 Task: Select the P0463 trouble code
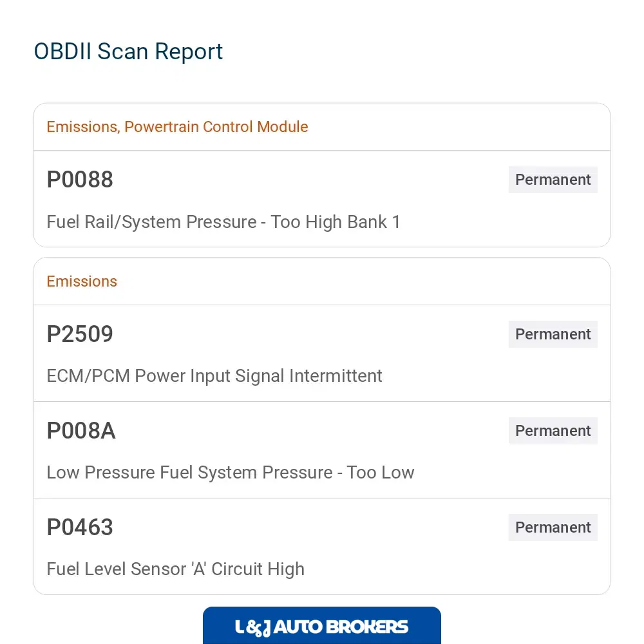pyautogui.click(x=80, y=527)
